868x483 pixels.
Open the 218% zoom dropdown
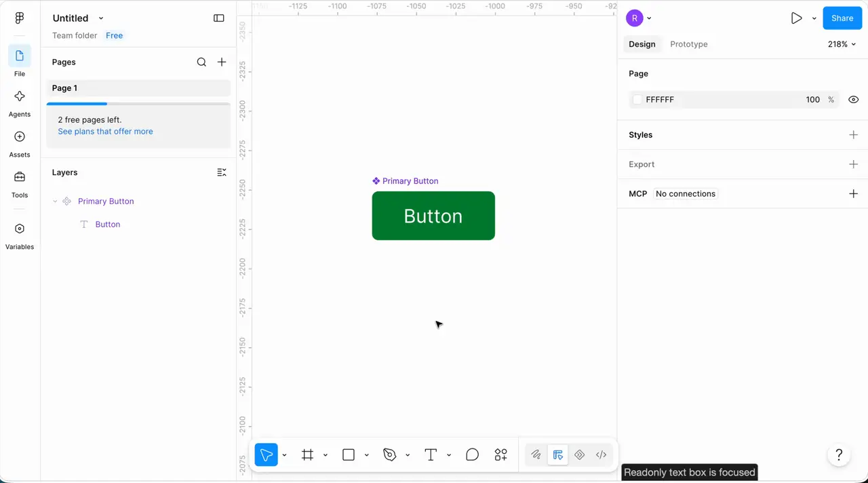[842, 44]
